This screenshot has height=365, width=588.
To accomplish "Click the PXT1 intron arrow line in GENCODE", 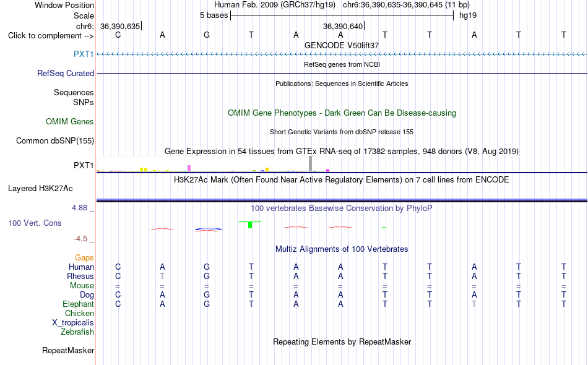I will [342, 54].
